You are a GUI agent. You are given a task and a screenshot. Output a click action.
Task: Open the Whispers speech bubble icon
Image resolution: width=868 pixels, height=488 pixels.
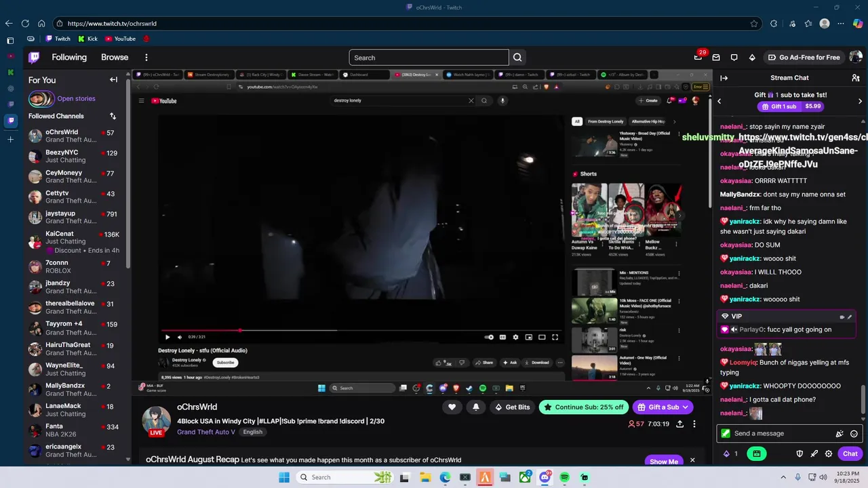coord(734,58)
